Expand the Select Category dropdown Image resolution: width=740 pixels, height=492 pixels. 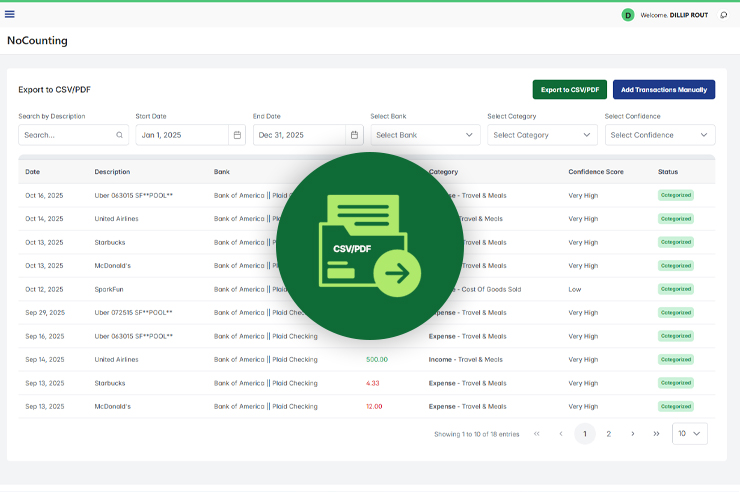[542, 135]
